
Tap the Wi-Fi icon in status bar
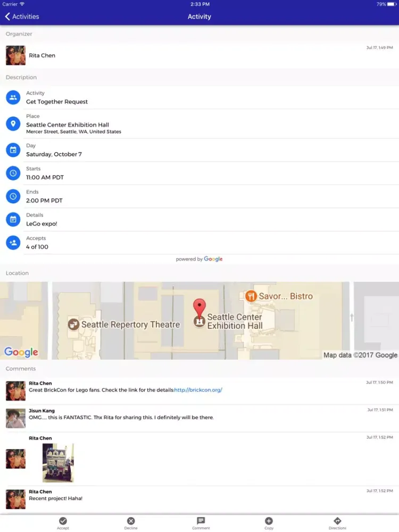pos(22,4)
